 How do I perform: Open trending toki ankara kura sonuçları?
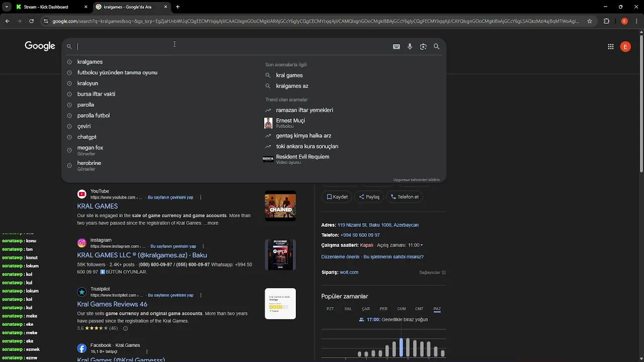click(307, 146)
